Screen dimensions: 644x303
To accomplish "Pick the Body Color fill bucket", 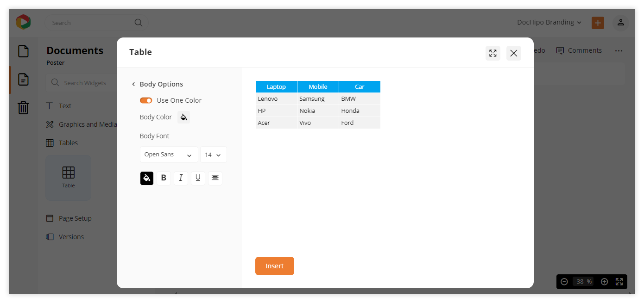I will pyautogui.click(x=183, y=117).
